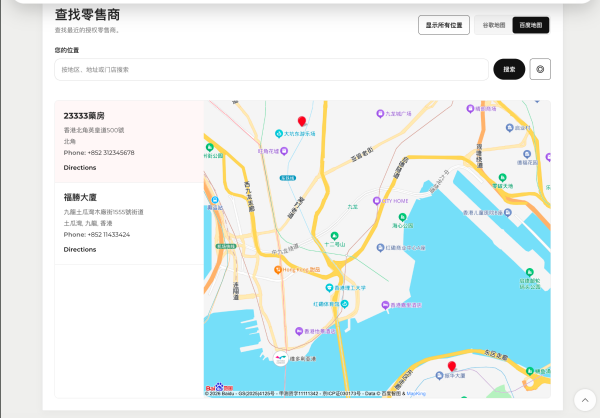This screenshot has height=418, width=600.
Task: Click the Baidu logo on the map
Action: [x=219, y=387]
